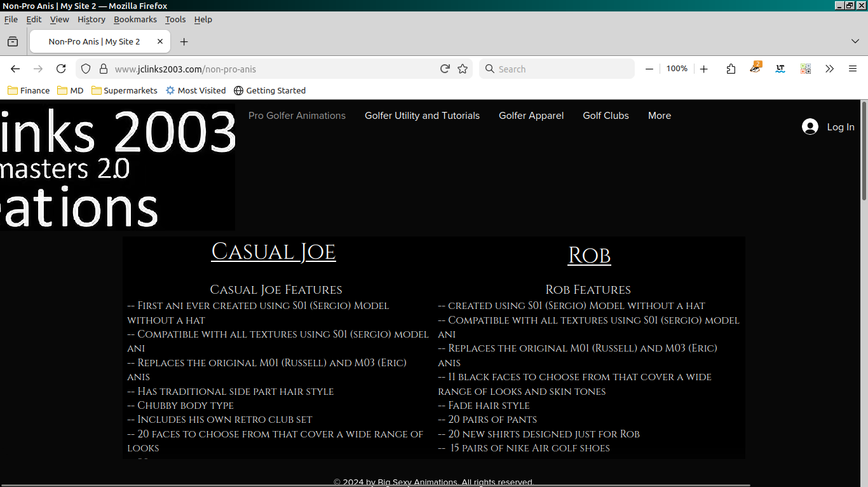This screenshot has width=868, height=487.
Task: Switch to Golfer Apparel tab
Action: [531, 115]
